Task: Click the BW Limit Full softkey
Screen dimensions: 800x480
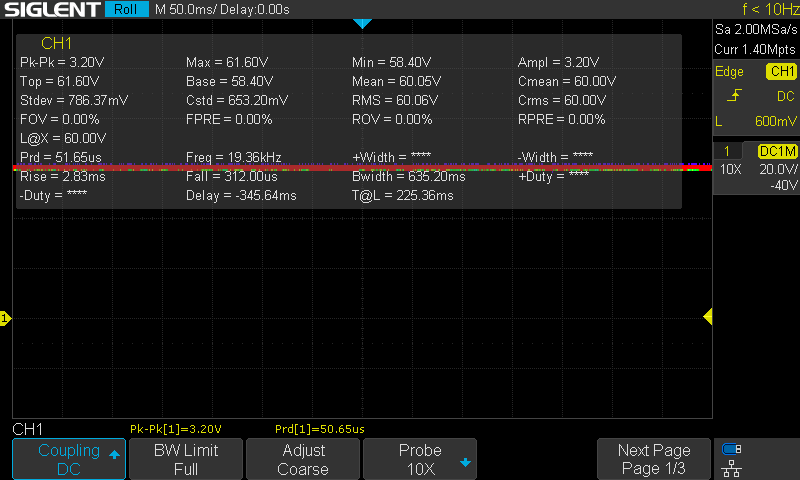Action: pyautogui.click(x=186, y=459)
